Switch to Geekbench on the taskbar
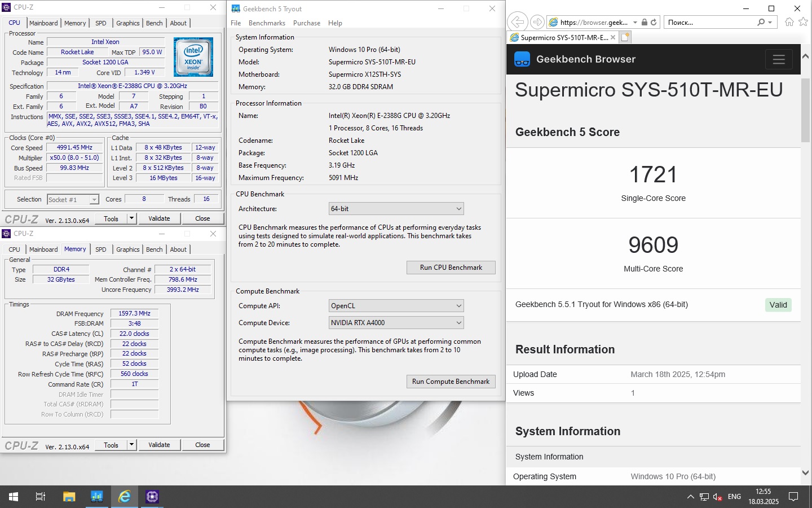Screen dimensions: 812x508 click(x=96, y=497)
